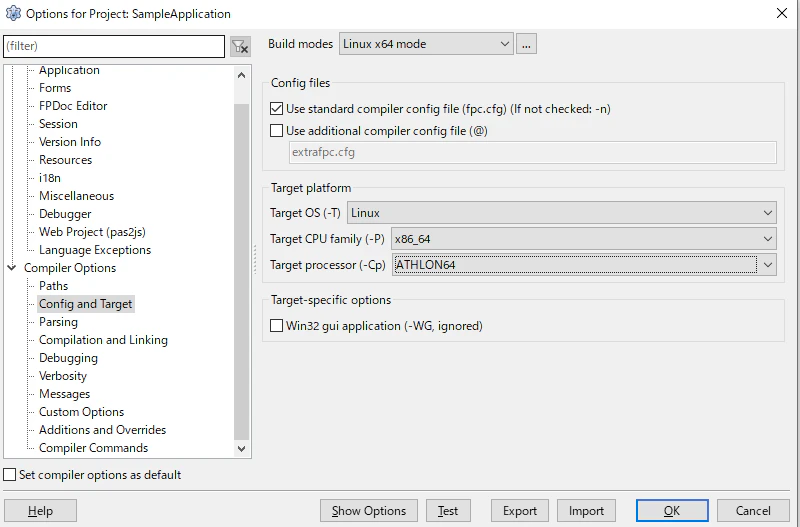This screenshot has width=800, height=527.
Task: Click the Show Options button
Action: (369, 511)
